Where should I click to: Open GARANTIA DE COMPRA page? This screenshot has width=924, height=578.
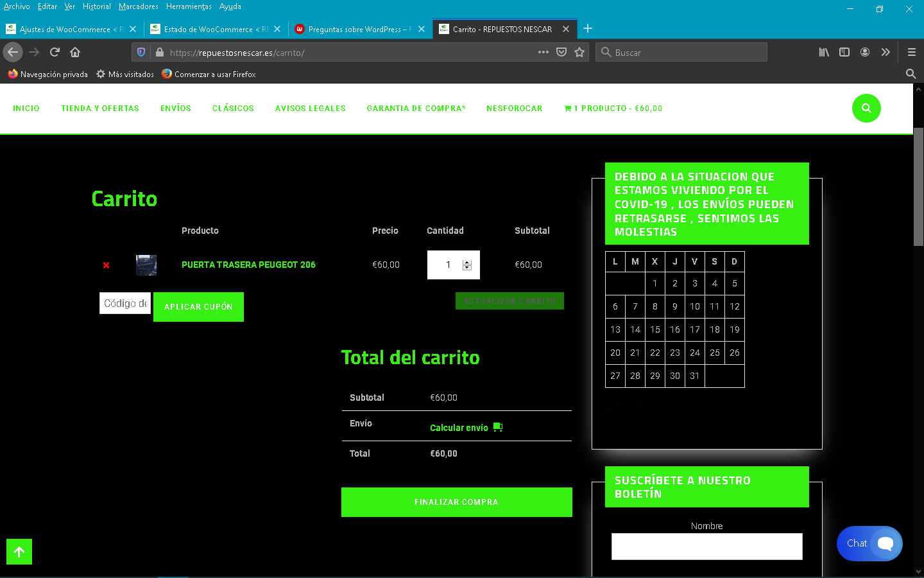[416, 109]
